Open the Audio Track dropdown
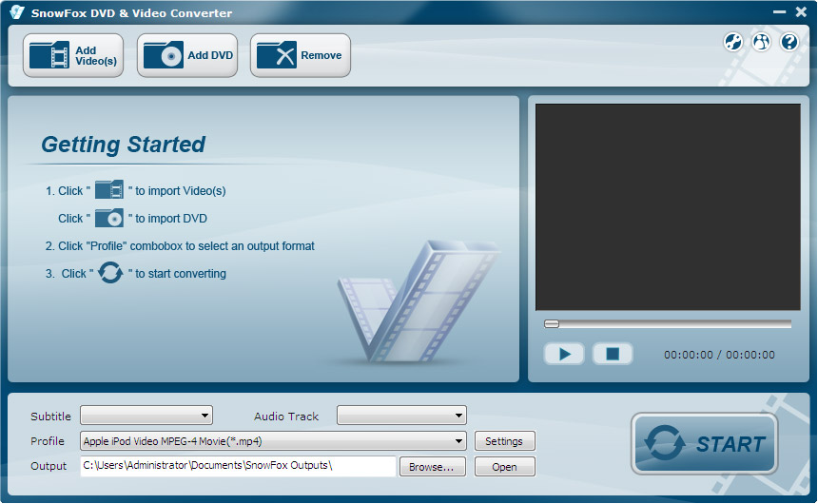Viewport: 818px width, 504px height. (x=401, y=416)
